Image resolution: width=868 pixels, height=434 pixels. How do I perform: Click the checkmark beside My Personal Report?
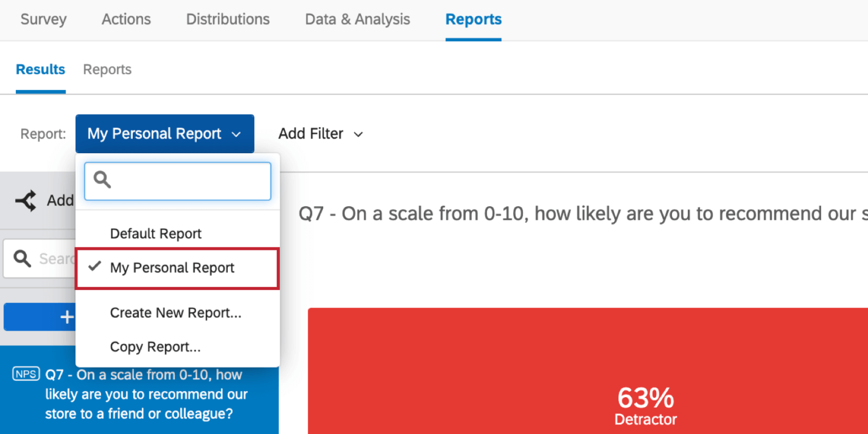coord(94,267)
